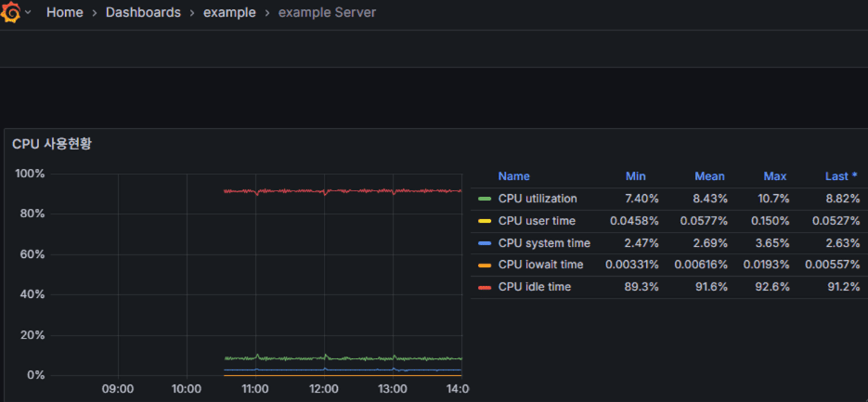Go to Home breadcrumb

pos(64,13)
